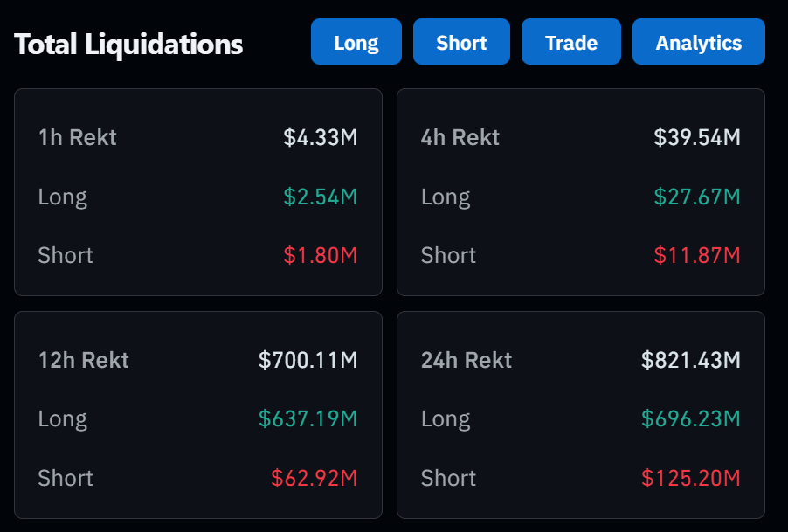Image resolution: width=788 pixels, height=532 pixels.
Task: Click the 12h Rekt label
Action: (84, 360)
